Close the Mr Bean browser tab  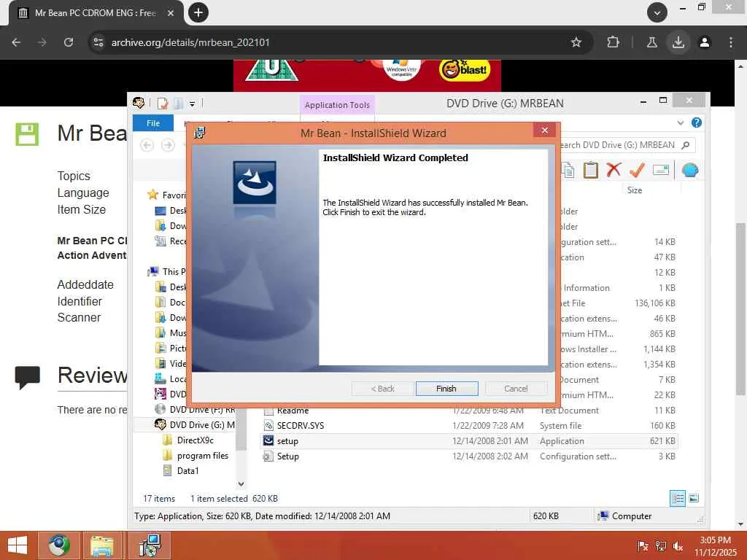(x=171, y=13)
